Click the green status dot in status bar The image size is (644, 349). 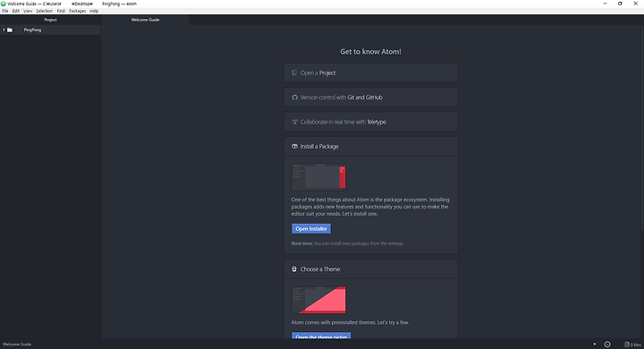[594, 344]
